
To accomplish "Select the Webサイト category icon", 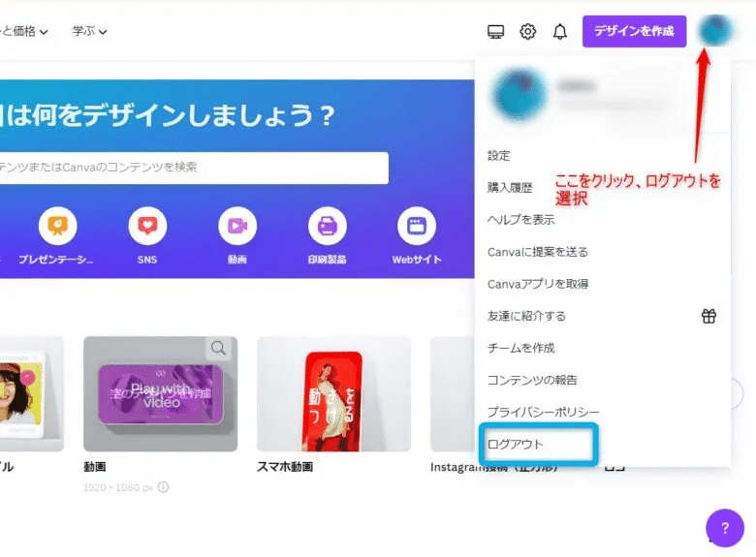I will (x=417, y=226).
